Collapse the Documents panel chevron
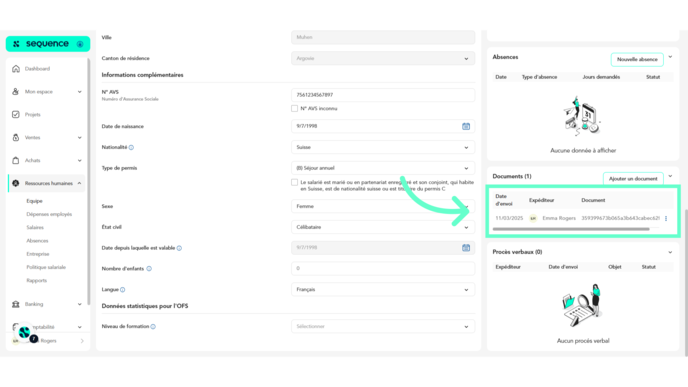688x387 pixels. [x=670, y=176]
